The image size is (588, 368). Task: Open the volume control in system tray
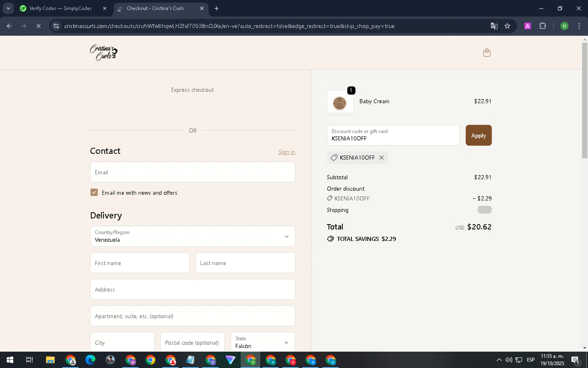[509, 360]
